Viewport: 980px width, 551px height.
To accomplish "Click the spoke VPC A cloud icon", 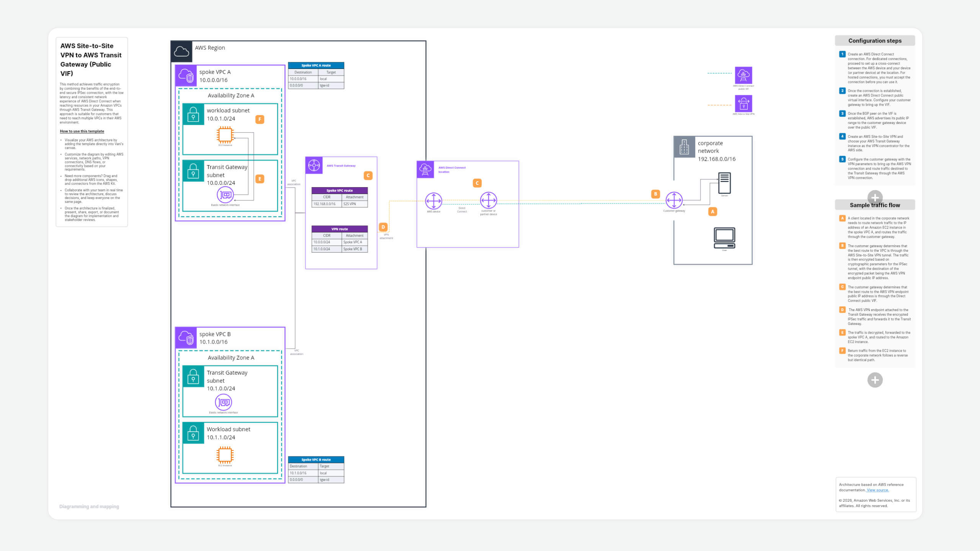I will coord(186,76).
